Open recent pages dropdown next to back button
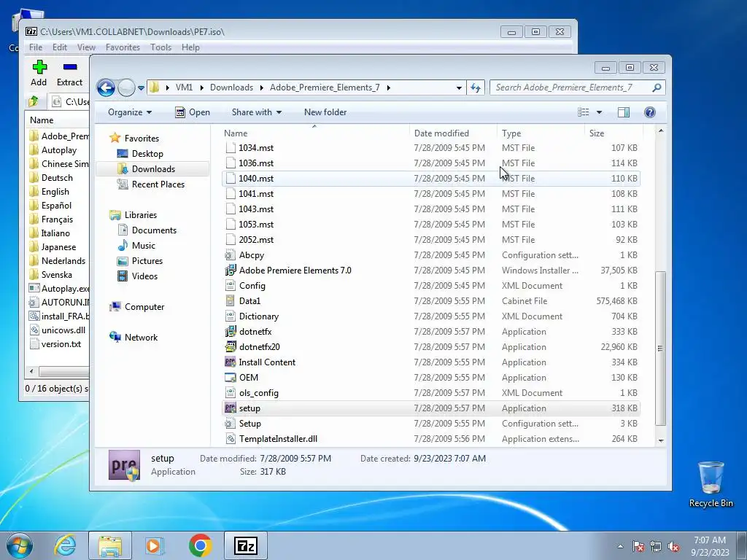The height and width of the screenshot is (560, 747). point(141,88)
